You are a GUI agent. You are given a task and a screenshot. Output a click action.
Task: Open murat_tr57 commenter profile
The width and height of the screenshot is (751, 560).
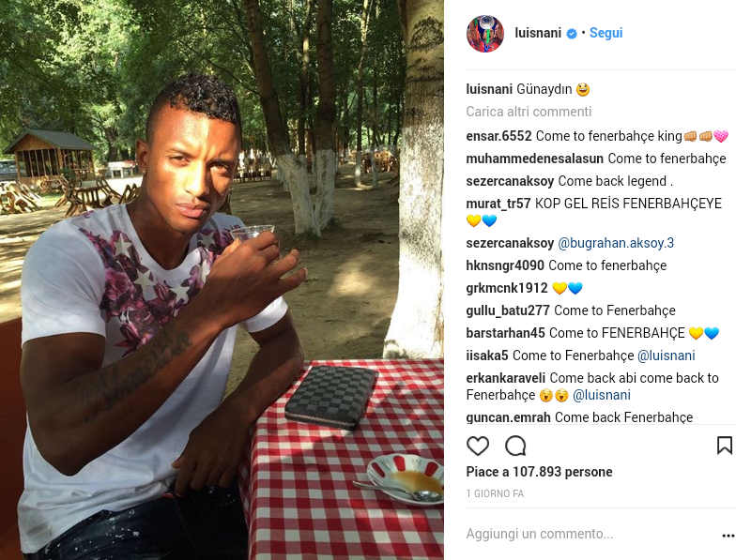coord(498,204)
